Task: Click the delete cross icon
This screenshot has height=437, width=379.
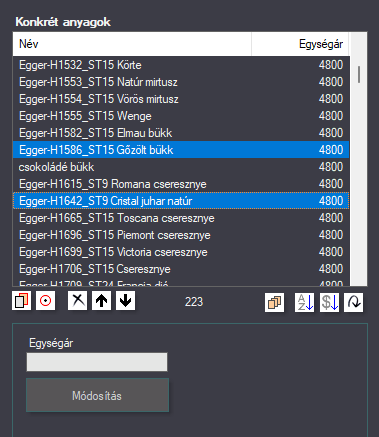Action: tap(77, 301)
